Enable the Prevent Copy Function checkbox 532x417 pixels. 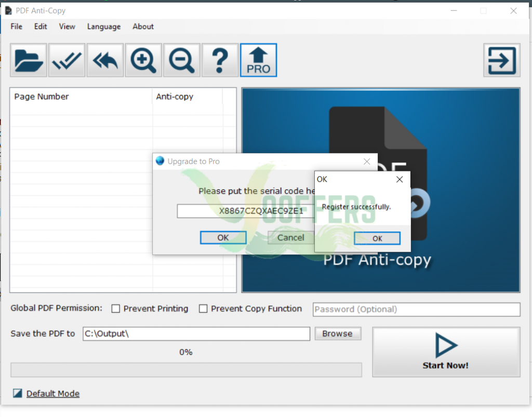click(x=203, y=308)
